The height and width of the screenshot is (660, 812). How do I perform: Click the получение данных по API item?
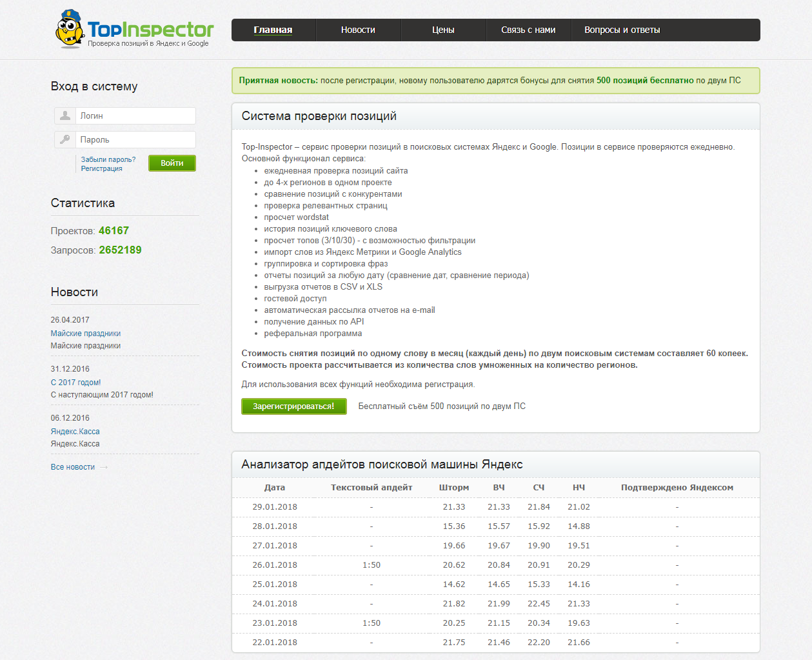tap(314, 322)
